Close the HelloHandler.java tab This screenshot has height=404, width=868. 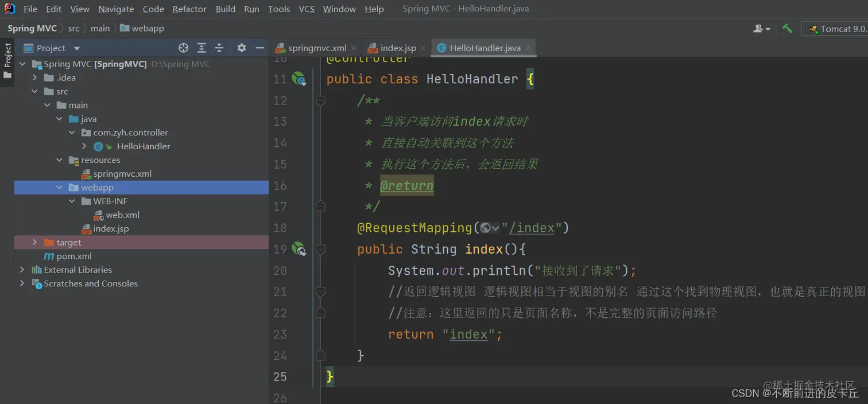point(529,48)
